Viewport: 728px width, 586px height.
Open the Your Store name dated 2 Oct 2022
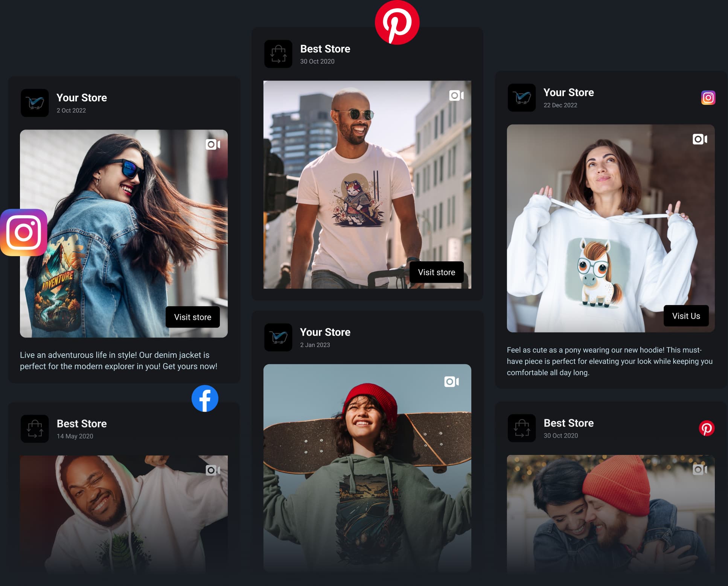82,98
